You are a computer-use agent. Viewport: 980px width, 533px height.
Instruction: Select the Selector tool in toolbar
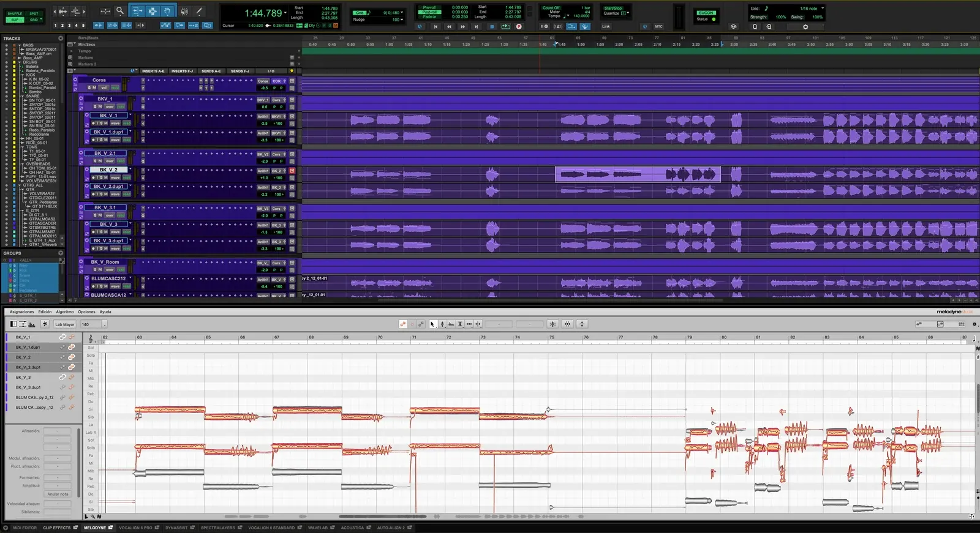coord(152,11)
